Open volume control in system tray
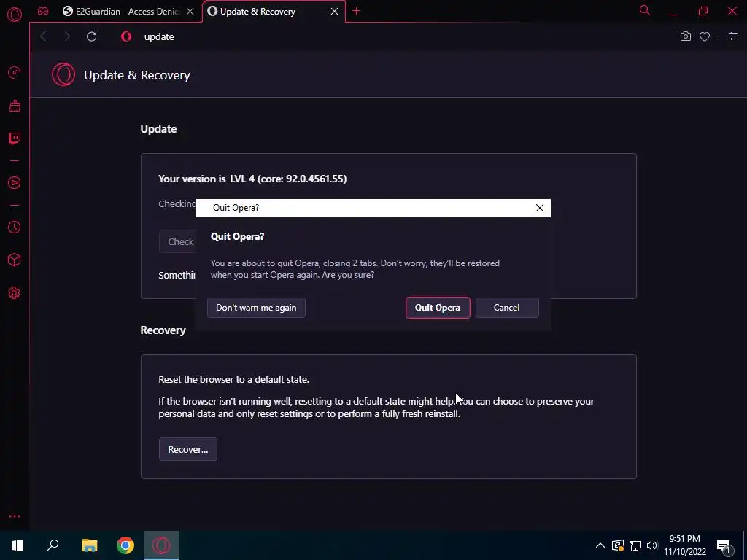 tap(652, 545)
